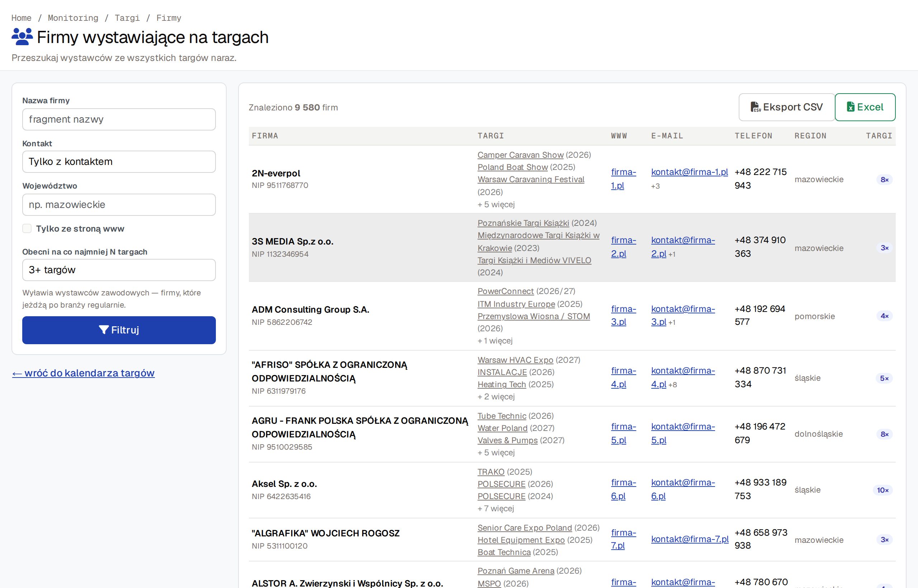918x588 pixels.
Task: Focus the 'Nazwa firmy' input field
Action: (119, 119)
